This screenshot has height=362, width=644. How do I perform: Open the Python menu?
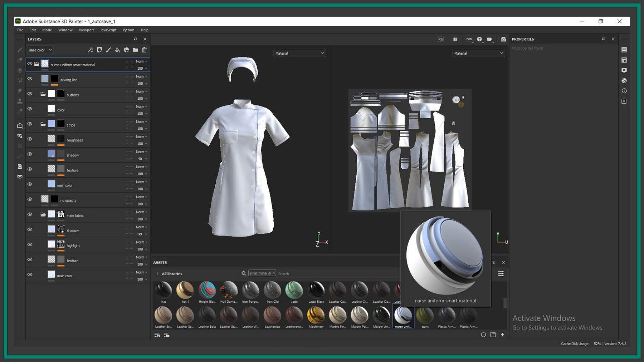[x=128, y=30]
